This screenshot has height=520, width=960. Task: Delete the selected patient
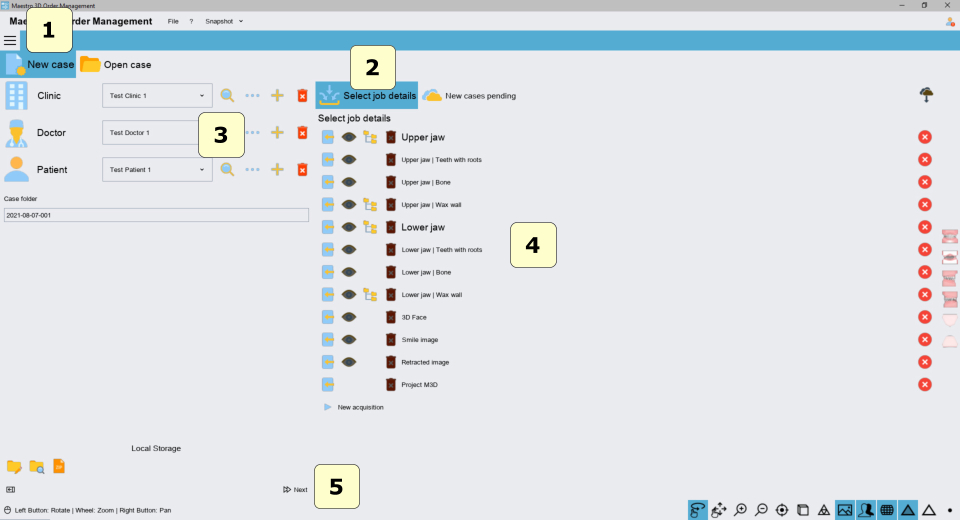pos(302,170)
